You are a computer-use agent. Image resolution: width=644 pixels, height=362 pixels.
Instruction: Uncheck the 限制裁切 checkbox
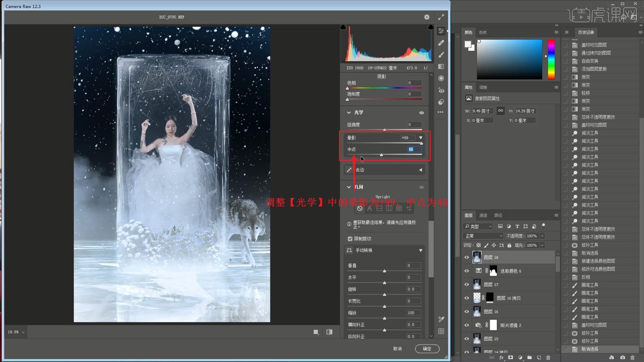[x=350, y=239]
